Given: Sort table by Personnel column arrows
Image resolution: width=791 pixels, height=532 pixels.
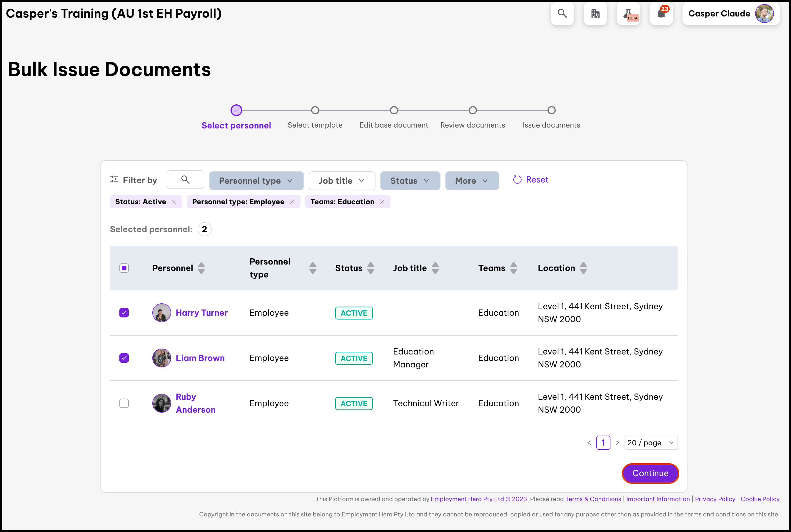Looking at the screenshot, I should [201, 268].
